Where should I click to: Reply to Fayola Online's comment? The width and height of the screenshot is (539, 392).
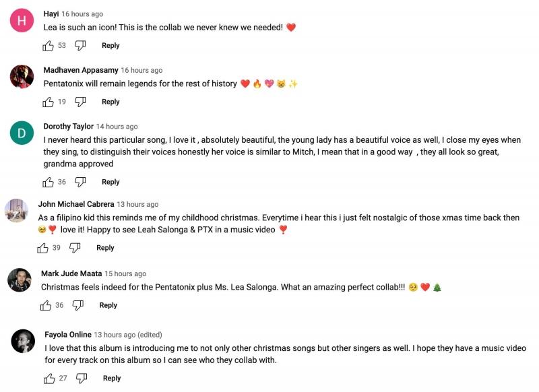click(112, 378)
